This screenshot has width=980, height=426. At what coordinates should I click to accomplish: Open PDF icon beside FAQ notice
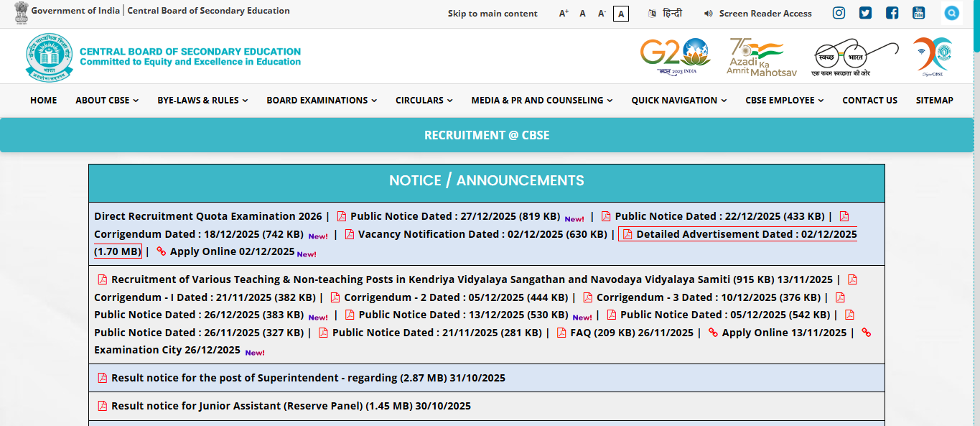(x=561, y=332)
